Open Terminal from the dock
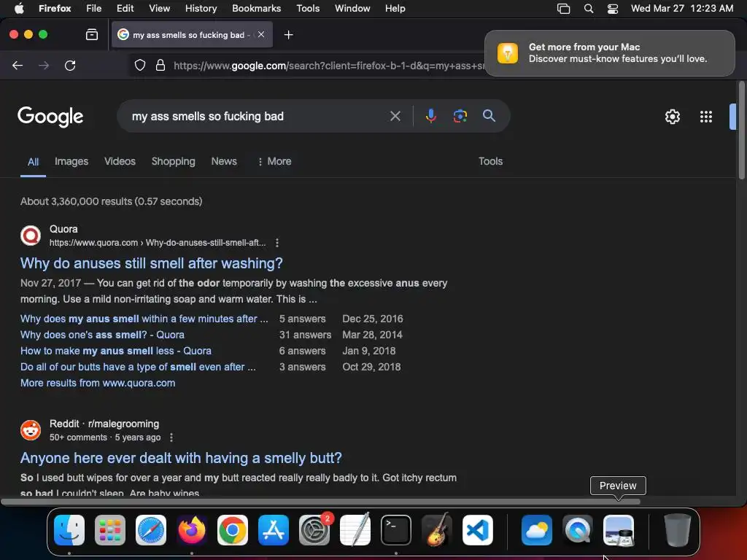Screen dimensions: 747x560 (396, 530)
